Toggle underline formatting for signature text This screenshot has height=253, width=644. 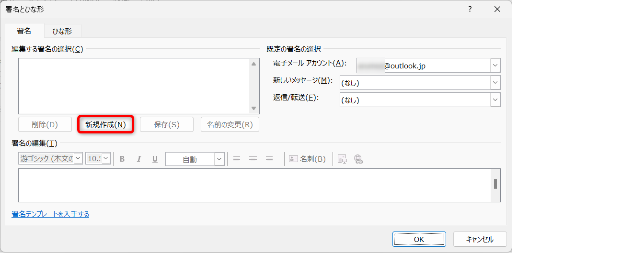(155, 159)
